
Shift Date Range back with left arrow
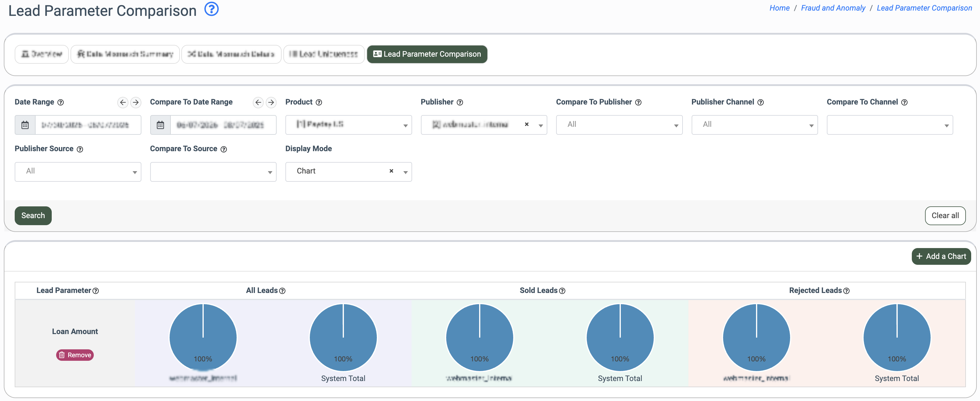(123, 102)
